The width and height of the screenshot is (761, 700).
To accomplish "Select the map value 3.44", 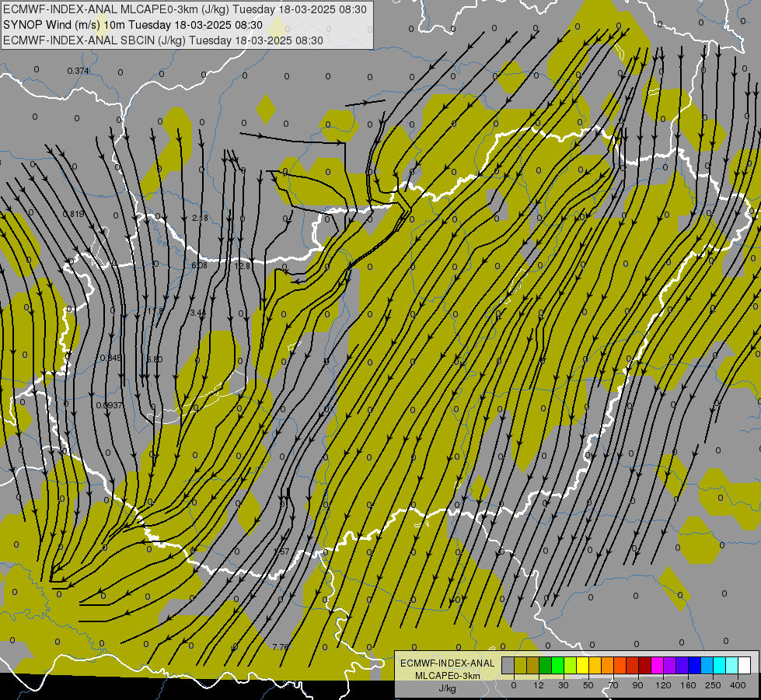I will click(x=198, y=313).
